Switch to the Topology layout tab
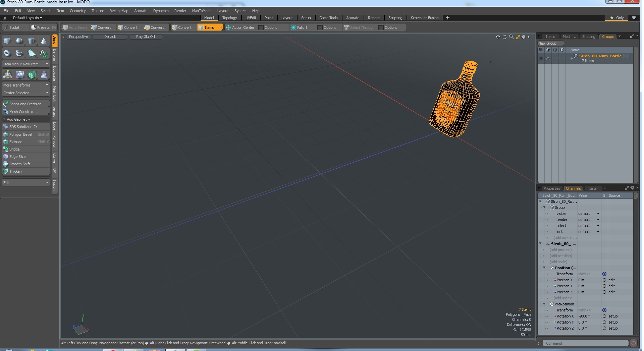Image resolution: width=644 pixels, height=351 pixels. point(229,18)
